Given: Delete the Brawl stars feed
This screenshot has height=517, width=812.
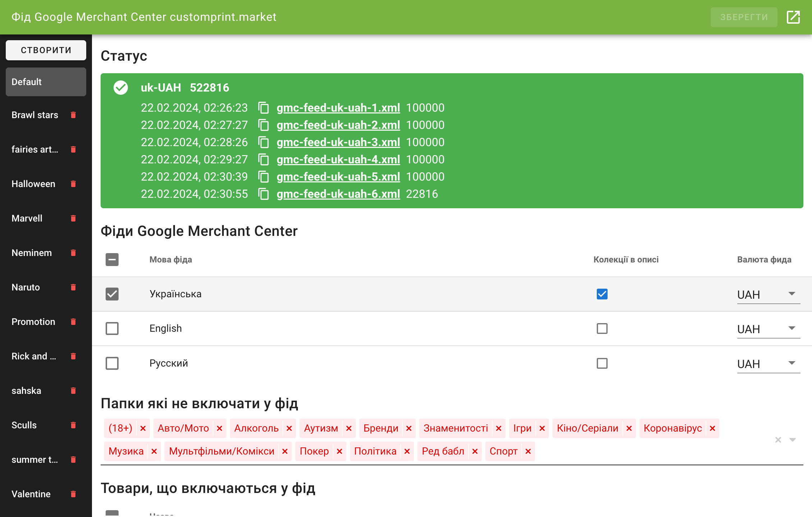Looking at the screenshot, I should [x=73, y=115].
